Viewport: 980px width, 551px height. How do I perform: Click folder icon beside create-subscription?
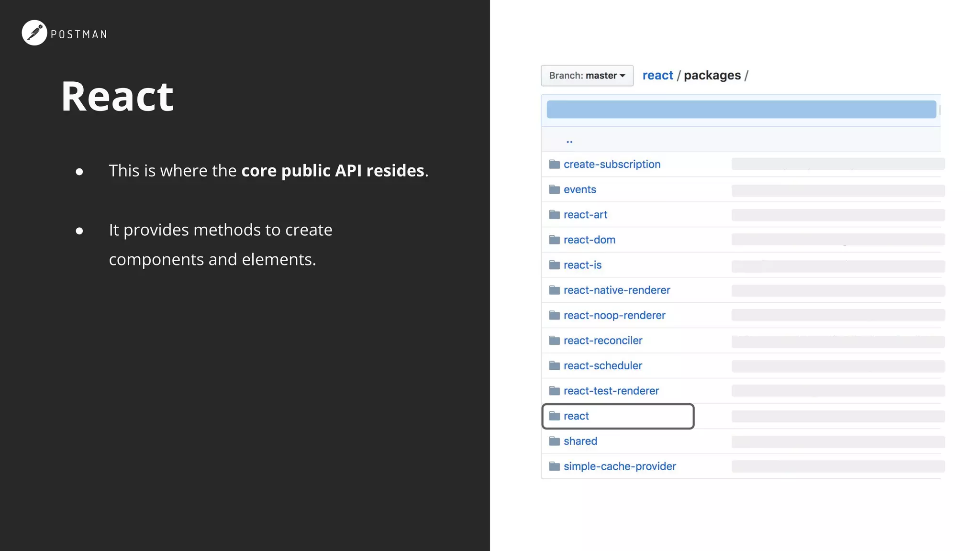tap(555, 164)
